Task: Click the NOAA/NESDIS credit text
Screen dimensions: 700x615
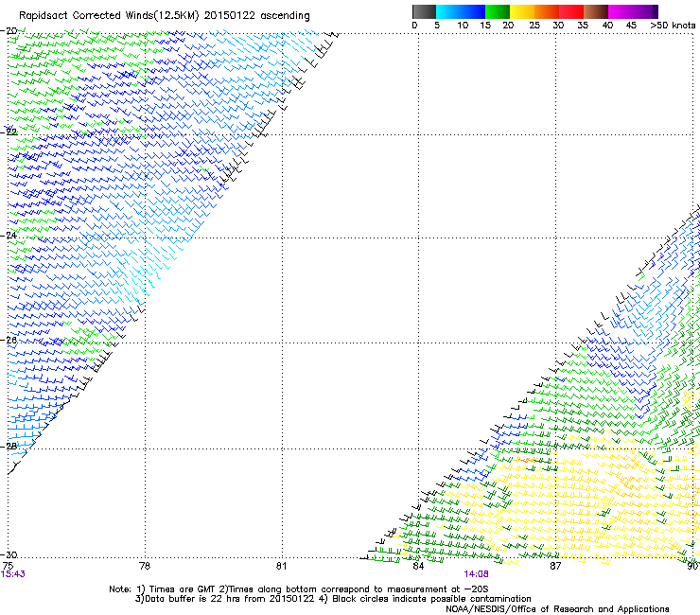Action: tap(557, 609)
